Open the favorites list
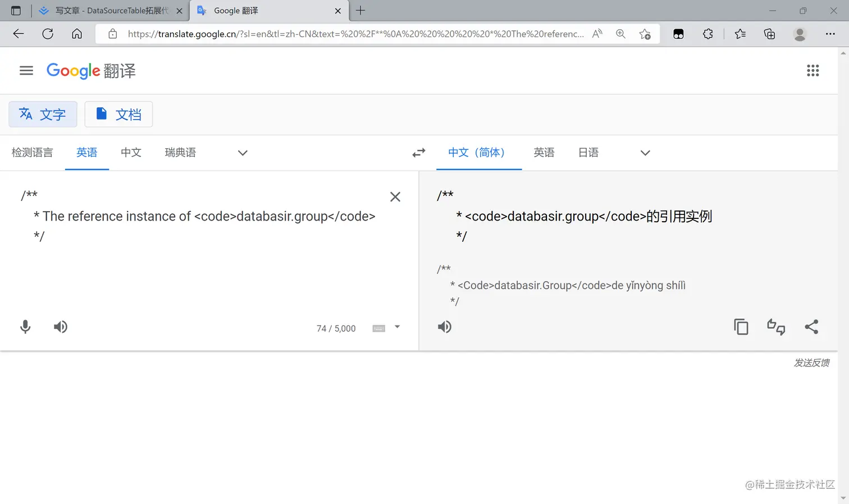This screenshot has width=849, height=504. [740, 34]
